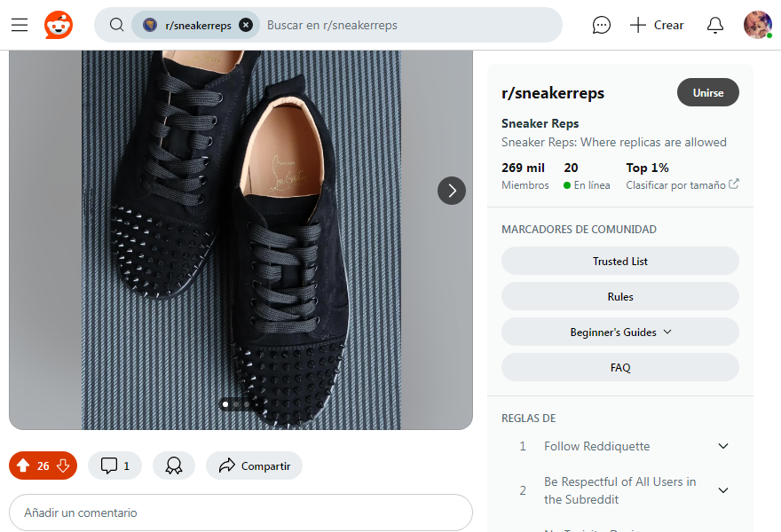Open the Trusted List bookmark
Image resolution: width=781 pixels, height=532 pixels.
620,261
